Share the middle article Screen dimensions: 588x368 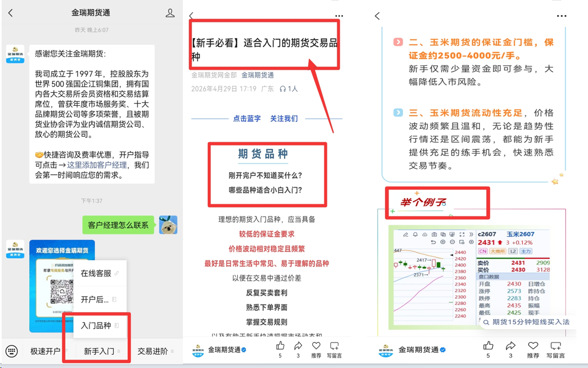(298, 345)
